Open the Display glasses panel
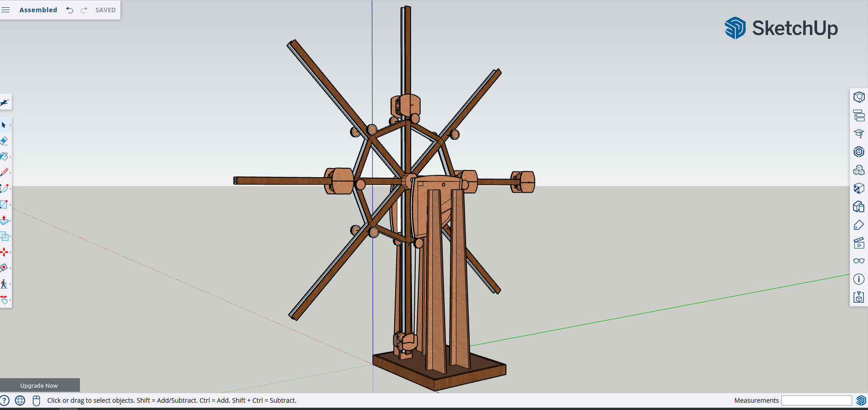The image size is (868, 410). [858, 261]
